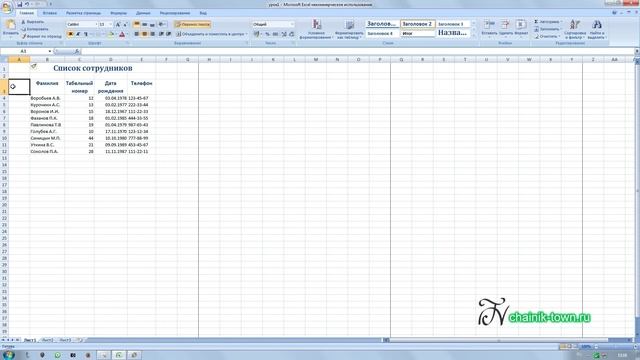Increase decimal places

284,34
